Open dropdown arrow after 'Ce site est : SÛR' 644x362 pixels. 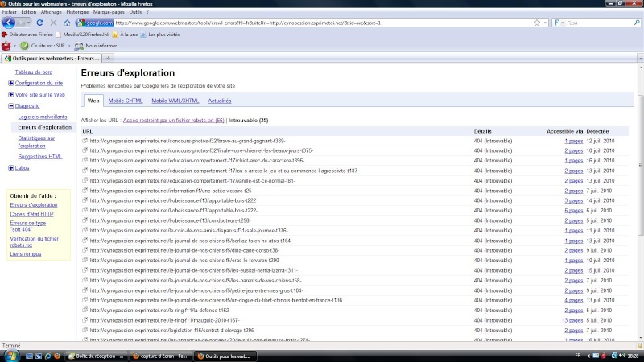[69, 46]
